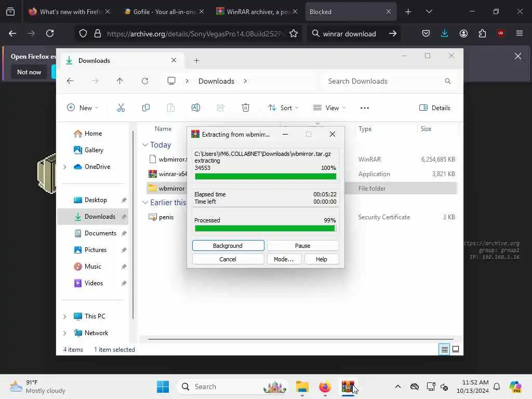Open See more ellipsis in Explorer toolbar
The height and width of the screenshot is (399, 532).
(364, 108)
